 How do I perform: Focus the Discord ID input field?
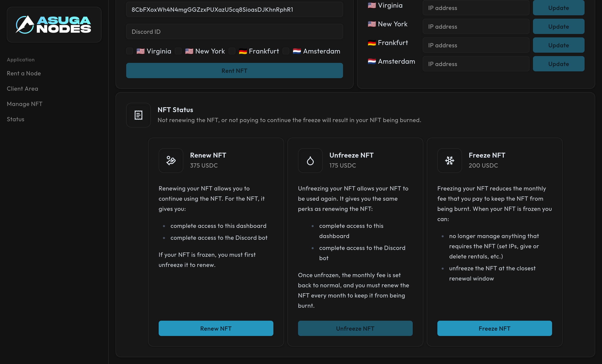(x=234, y=31)
